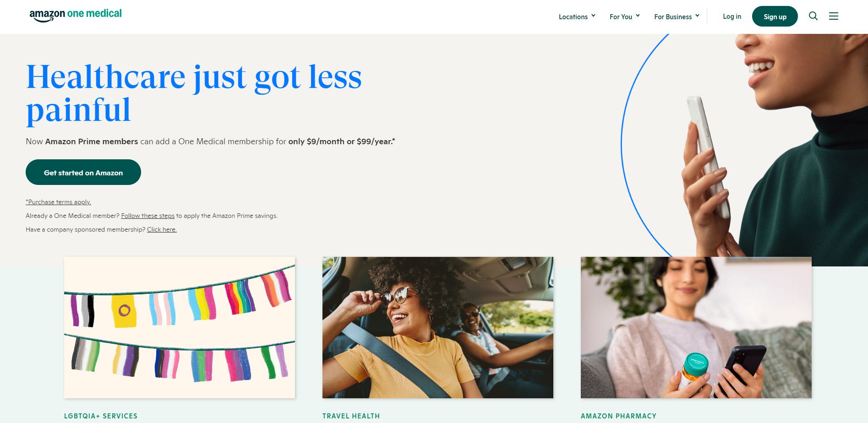Select the AMAZON PHARMACY heading
Screen dimensions: 868x423
point(618,416)
